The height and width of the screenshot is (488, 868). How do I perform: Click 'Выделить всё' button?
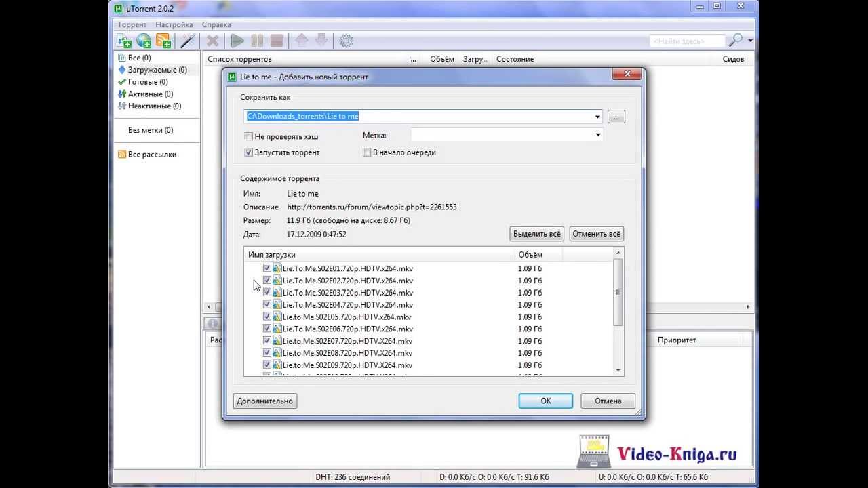click(x=537, y=234)
